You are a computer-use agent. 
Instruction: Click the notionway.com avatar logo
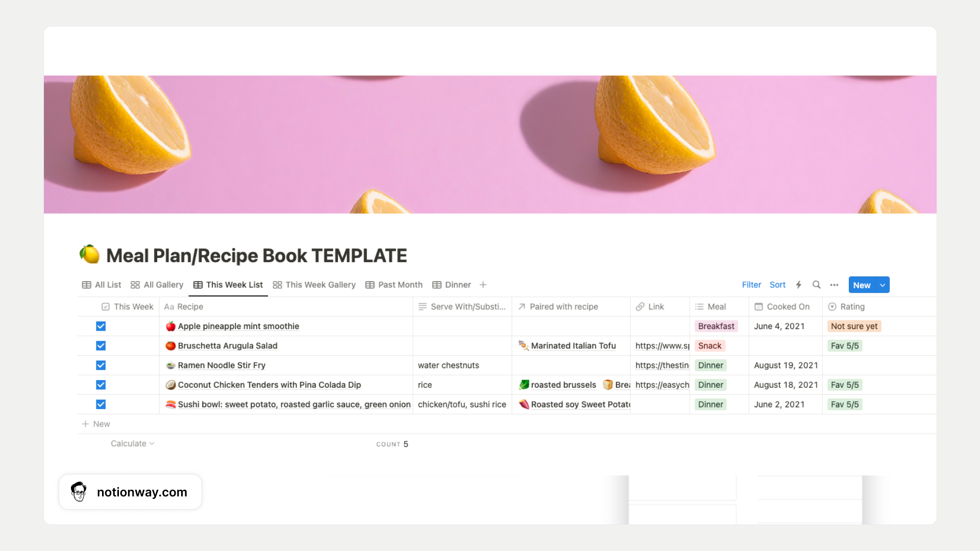click(79, 492)
